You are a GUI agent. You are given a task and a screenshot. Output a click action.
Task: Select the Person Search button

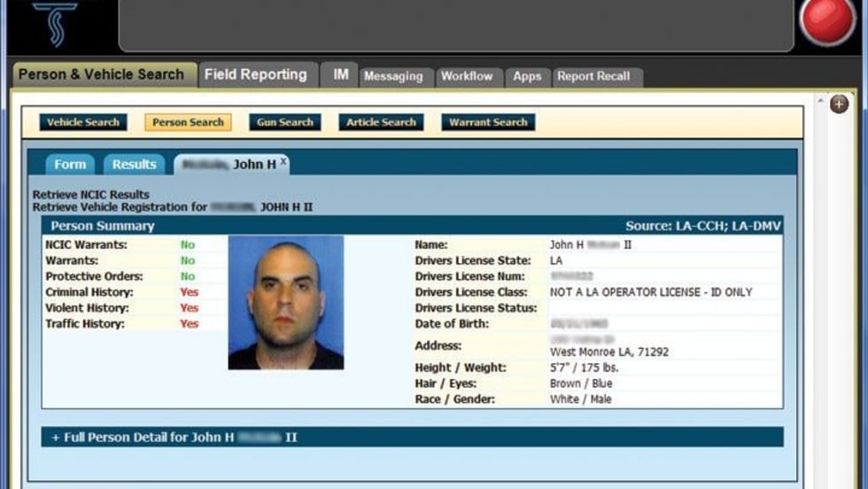coord(188,122)
